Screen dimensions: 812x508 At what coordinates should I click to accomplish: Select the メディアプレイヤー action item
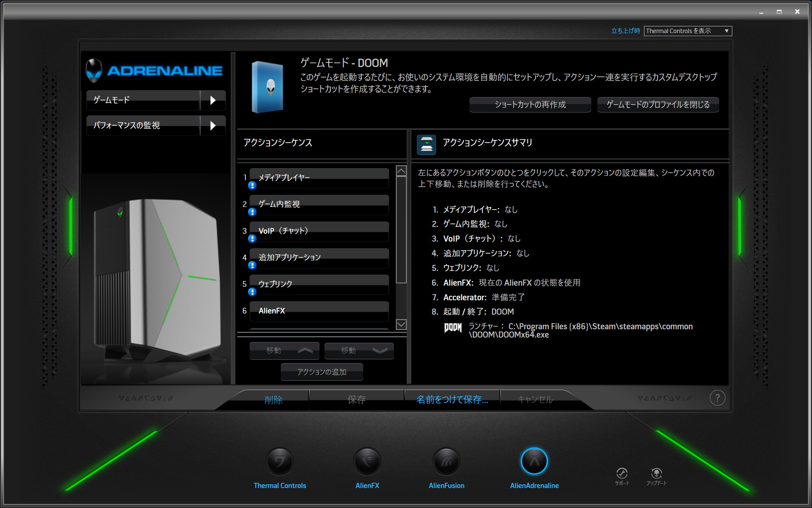coord(319,178)
